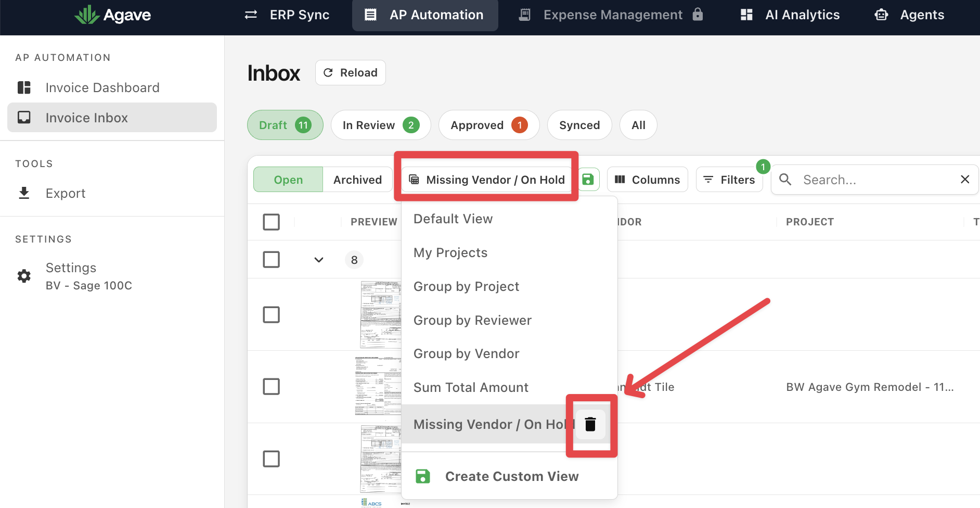
Task: Click the PROJECT column header
Action: point(810,222)
